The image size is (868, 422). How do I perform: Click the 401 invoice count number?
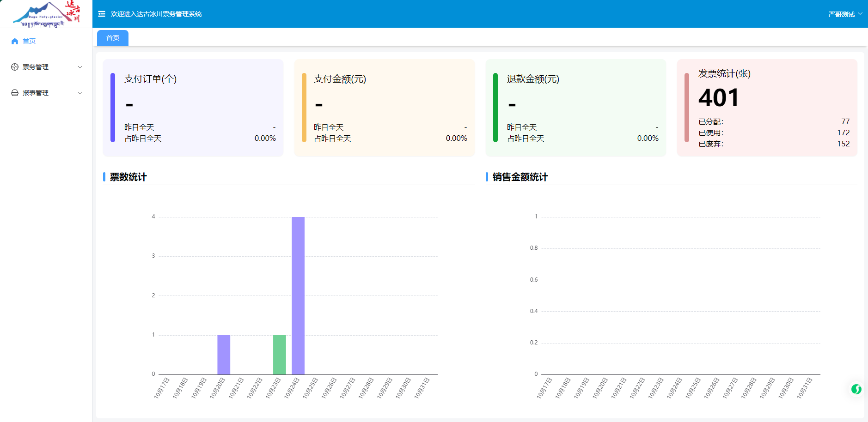[x=719, y=98]
